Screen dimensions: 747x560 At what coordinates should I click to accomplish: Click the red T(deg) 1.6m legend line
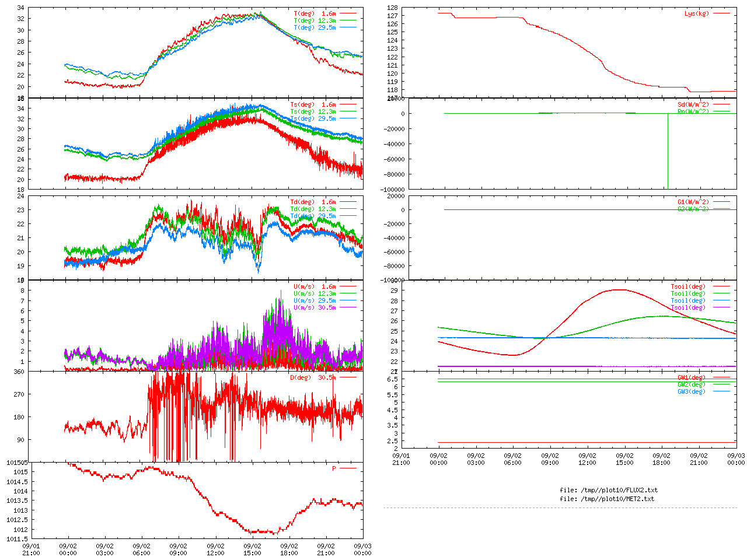point(348,13)
